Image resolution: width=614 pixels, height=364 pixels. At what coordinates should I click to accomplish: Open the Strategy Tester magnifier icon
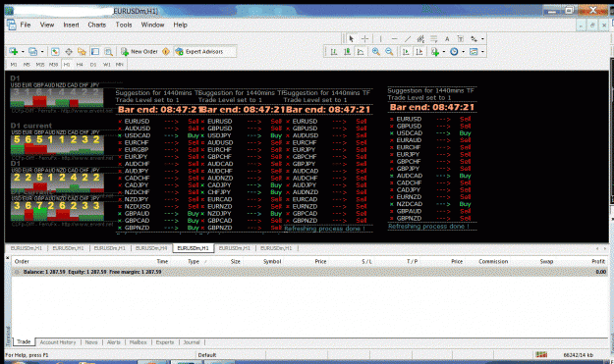[108, 52]
